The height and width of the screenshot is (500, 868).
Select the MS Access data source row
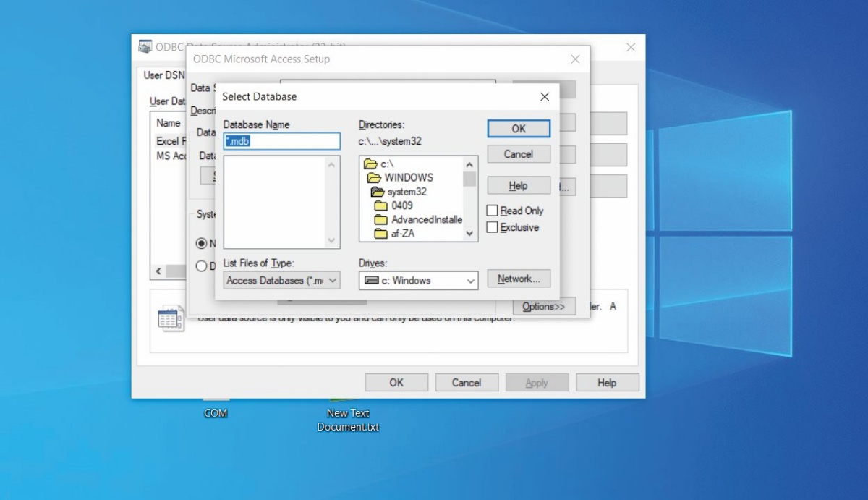pyautogui.click(x=171, y=156)
